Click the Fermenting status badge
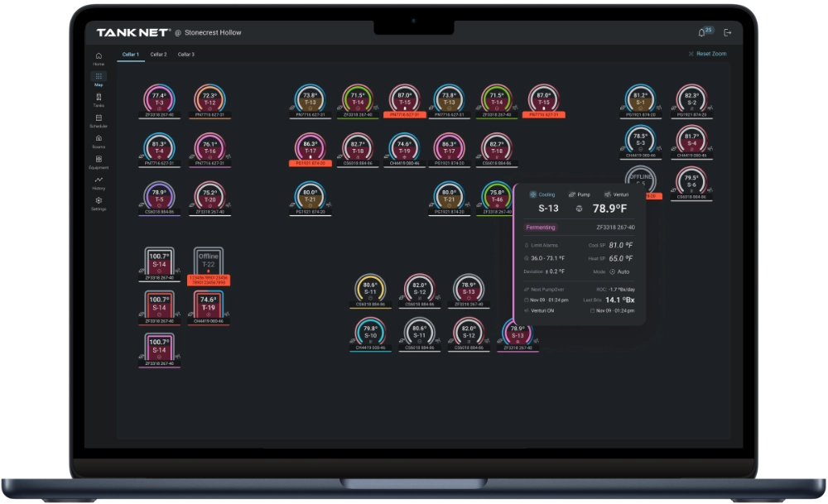The width and height of the screenshot is (828, 504). (541, 227)
